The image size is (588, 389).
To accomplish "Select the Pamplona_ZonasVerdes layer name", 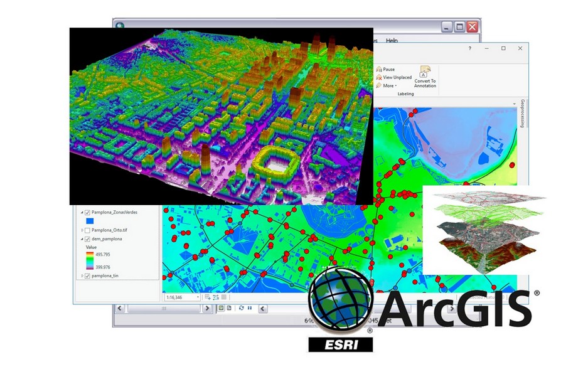I will click(114, 212).
